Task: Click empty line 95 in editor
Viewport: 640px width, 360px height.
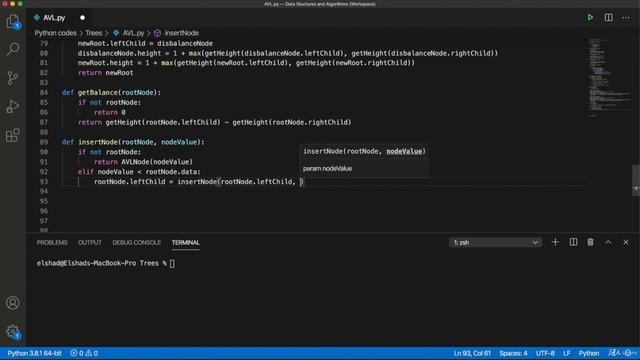Action: [x=322, y=201]
